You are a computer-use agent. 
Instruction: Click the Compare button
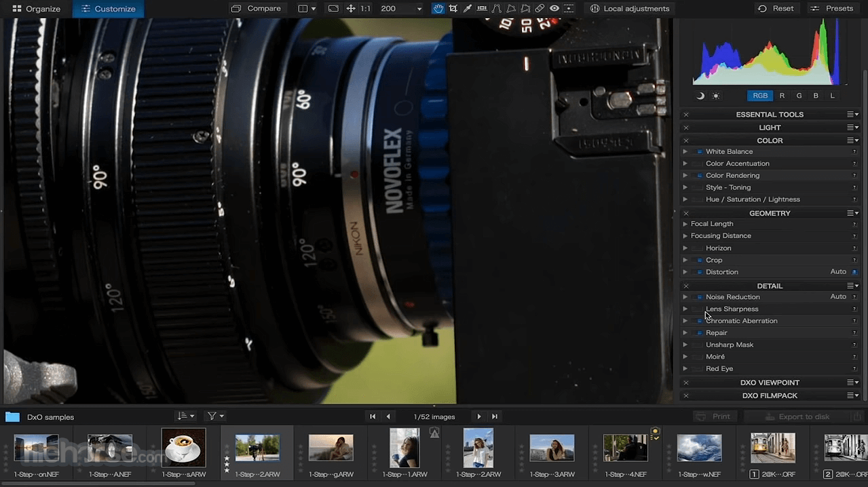(x=256, y=9)
